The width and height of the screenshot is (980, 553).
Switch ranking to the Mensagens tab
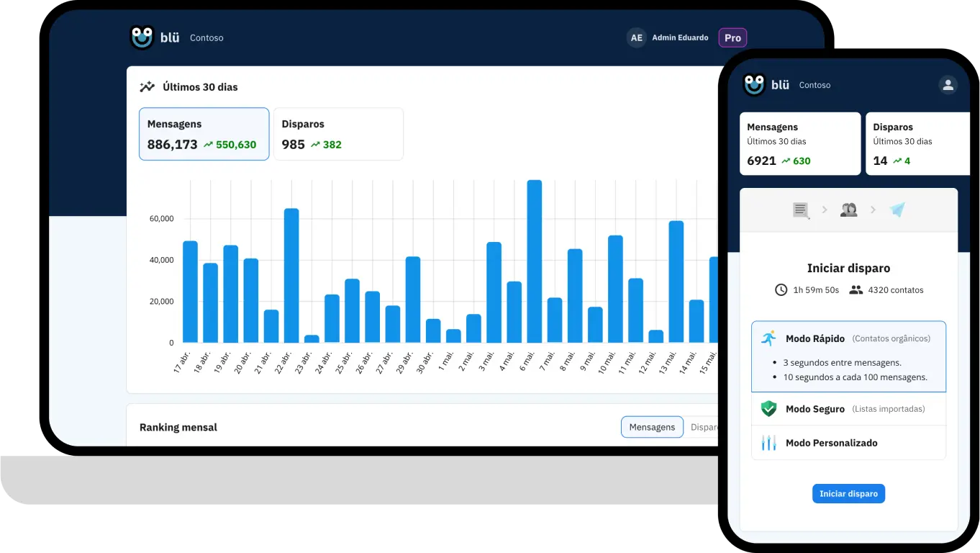click(652, 427)
